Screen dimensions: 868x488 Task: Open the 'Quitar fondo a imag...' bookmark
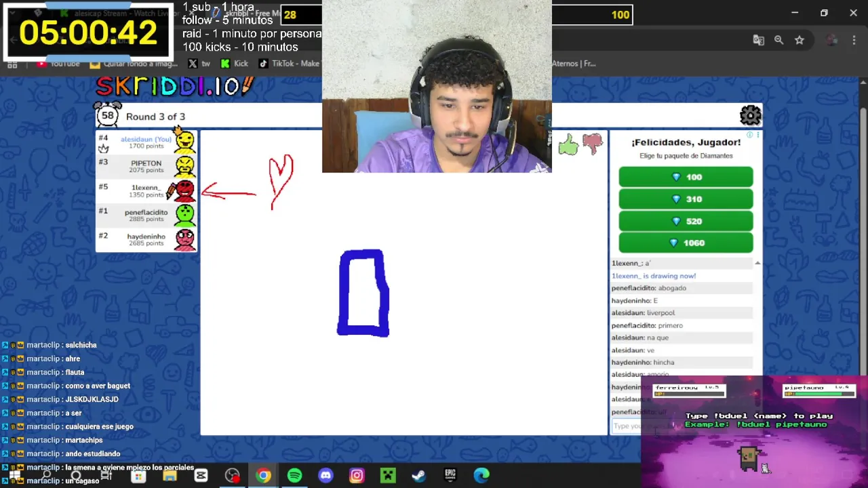[x=134, y=64]
